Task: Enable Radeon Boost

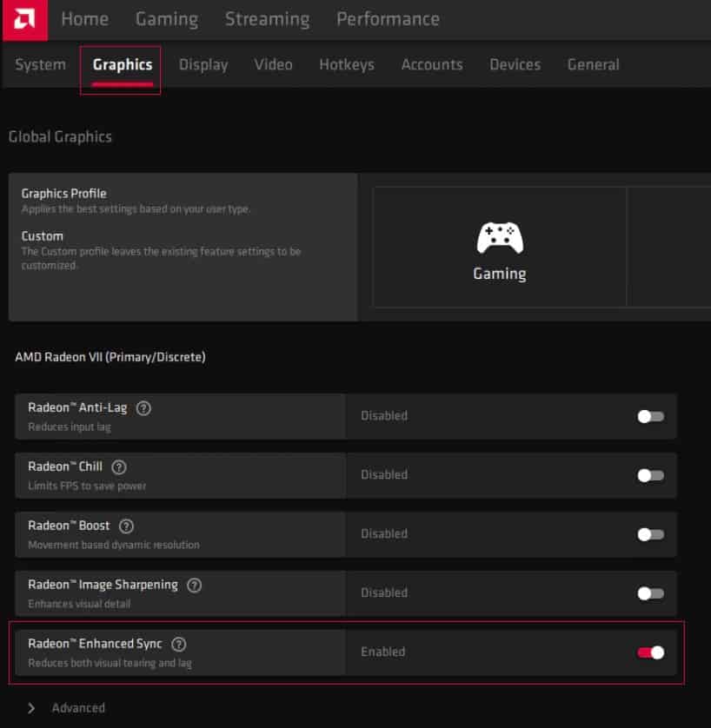Action: coord(649,534)
